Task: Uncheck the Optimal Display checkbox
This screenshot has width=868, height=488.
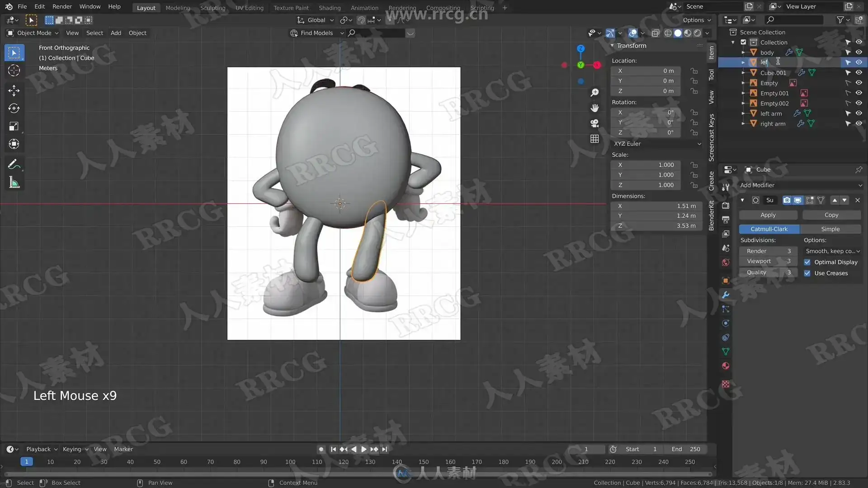Action: coord(807,262)
